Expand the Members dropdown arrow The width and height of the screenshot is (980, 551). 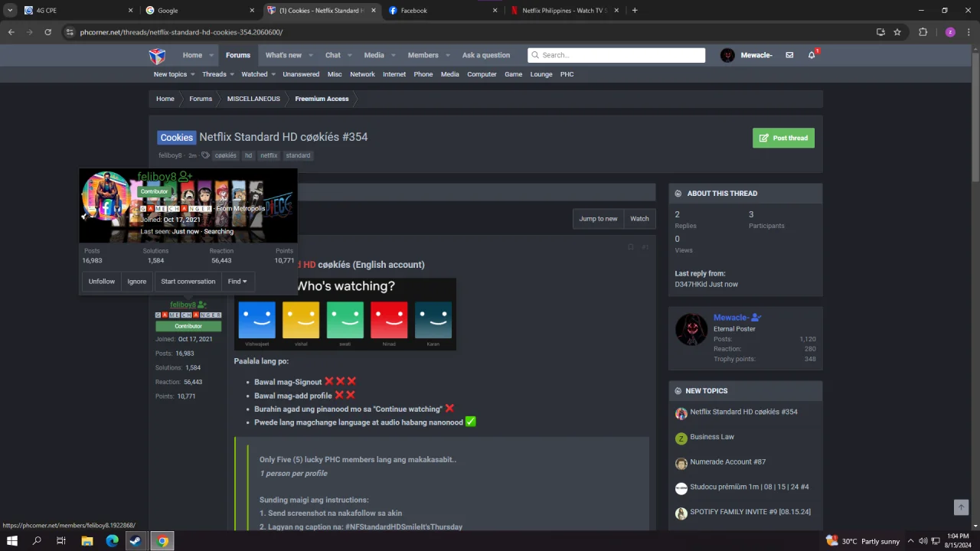click(448, 55)
